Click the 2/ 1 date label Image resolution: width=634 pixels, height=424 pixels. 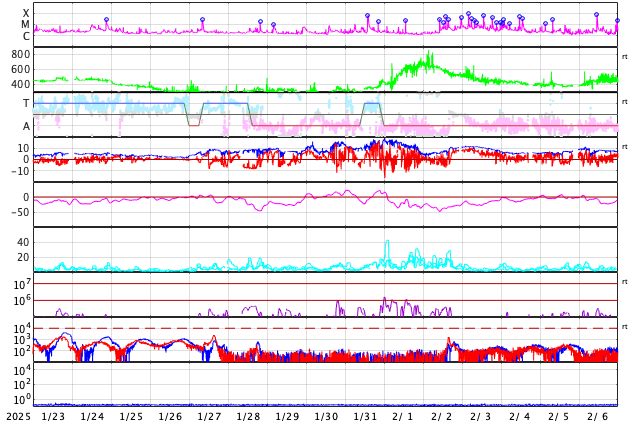click(403, 417)
